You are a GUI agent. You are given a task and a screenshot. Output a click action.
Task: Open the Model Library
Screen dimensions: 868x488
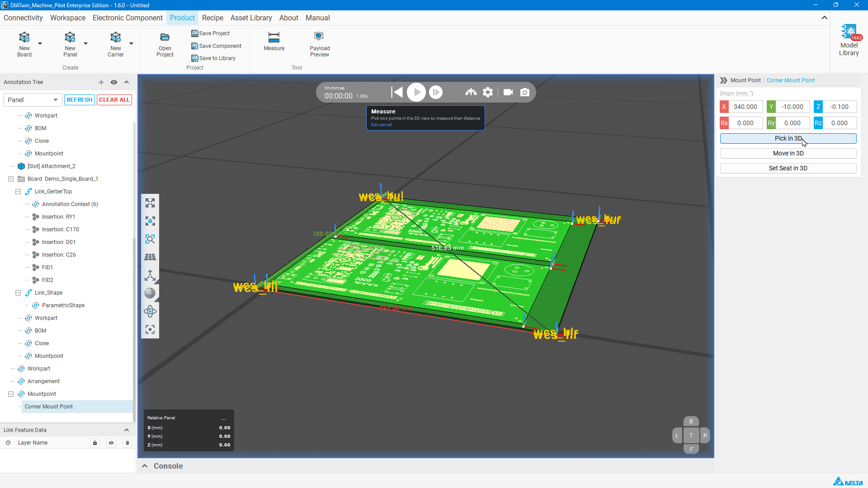point(849,41)
